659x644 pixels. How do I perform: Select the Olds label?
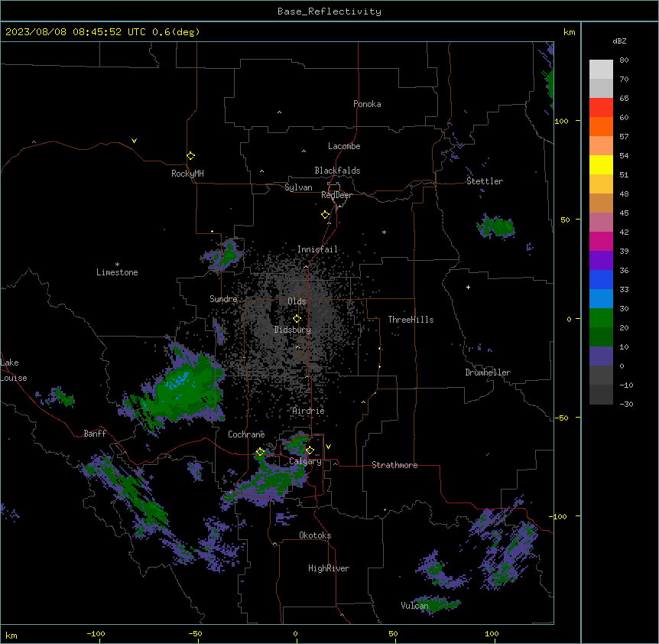(297, 301)
